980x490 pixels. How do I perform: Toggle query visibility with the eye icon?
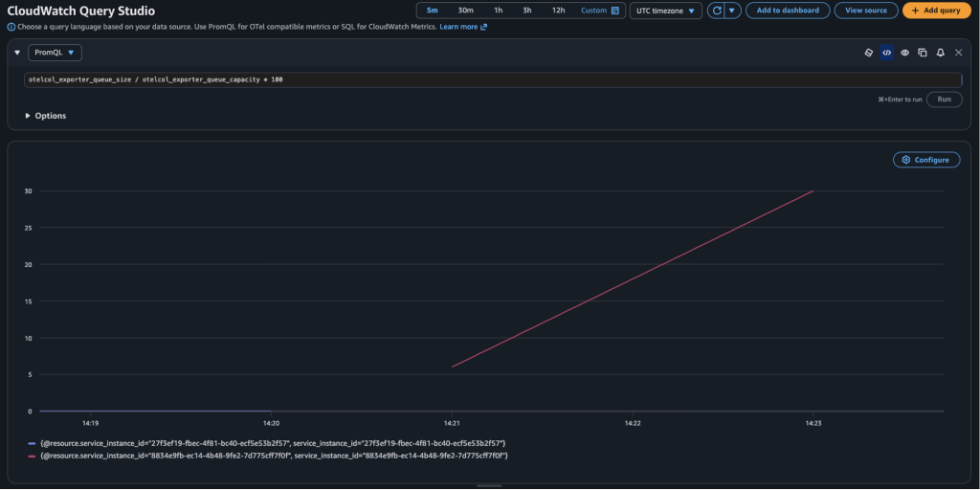904,54
